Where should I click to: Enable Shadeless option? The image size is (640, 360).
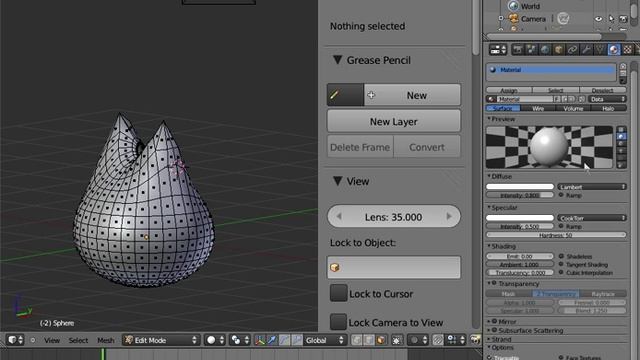pos(561,256)
